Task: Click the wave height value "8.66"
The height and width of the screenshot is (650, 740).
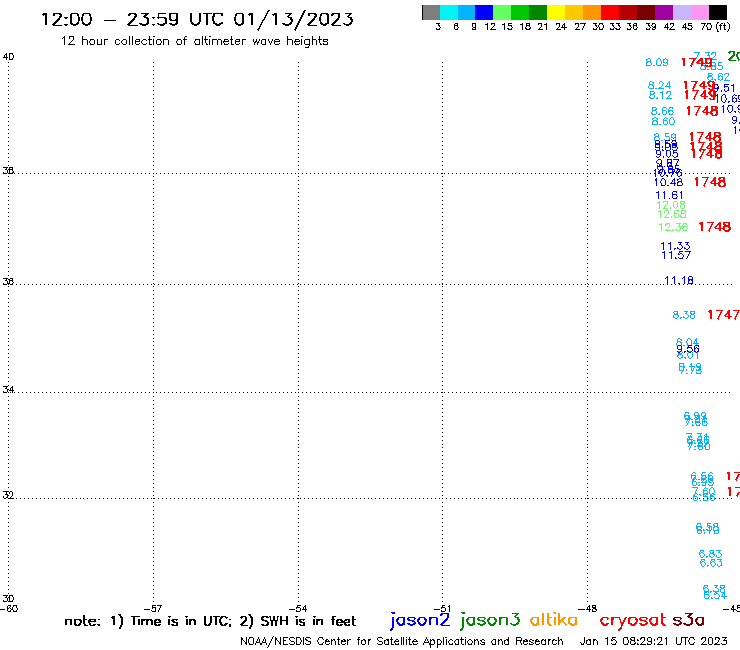Action: click(662, 111)
